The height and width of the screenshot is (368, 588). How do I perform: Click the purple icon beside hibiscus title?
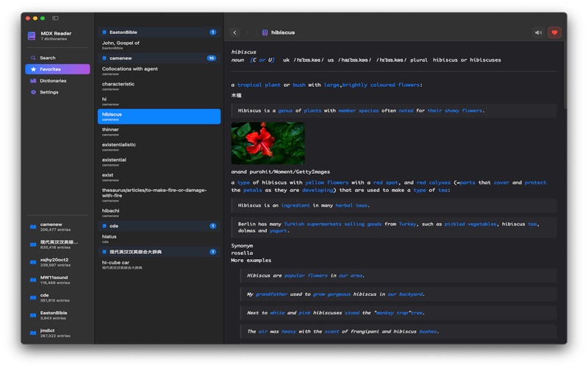[265, 32]
